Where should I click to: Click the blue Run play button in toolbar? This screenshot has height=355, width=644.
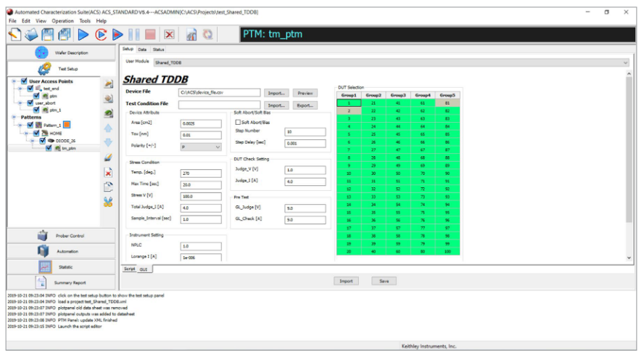pyautogui.click(x=82, y=33)
